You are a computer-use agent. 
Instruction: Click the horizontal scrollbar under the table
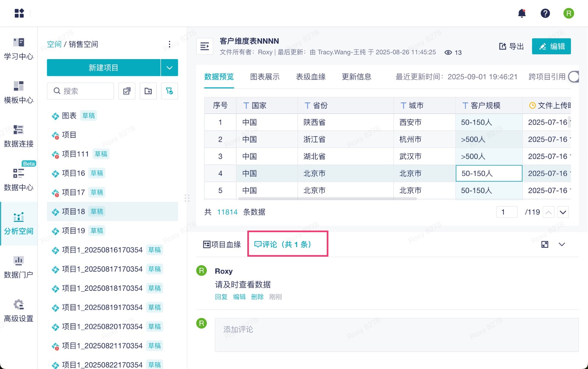(327, 199)
